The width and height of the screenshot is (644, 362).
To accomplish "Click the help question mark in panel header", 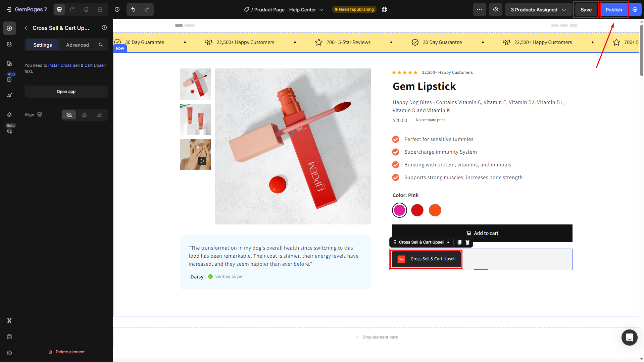I will point(104,28).
